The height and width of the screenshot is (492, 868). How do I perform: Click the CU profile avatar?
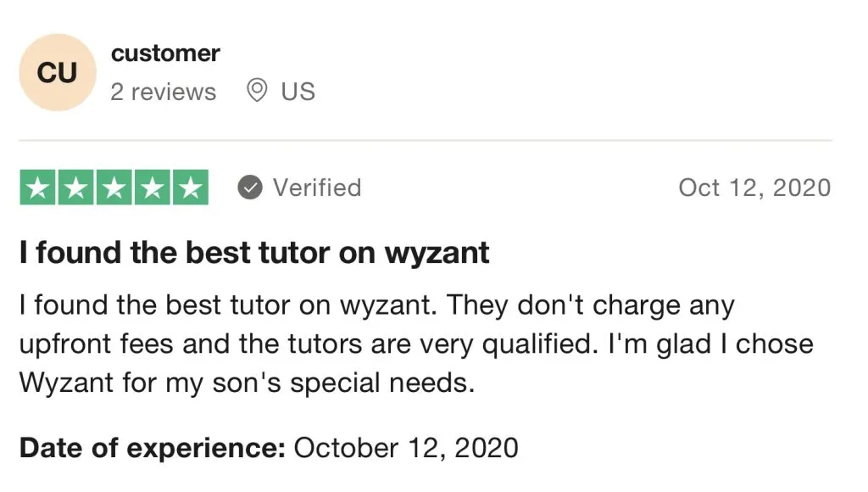pos(57,73)
